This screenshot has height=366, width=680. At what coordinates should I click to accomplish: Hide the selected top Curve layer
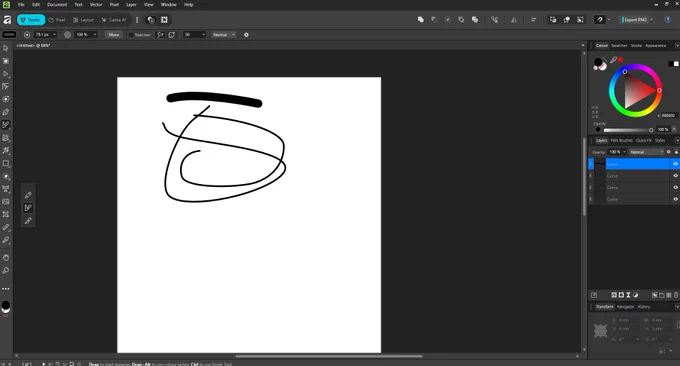tap(675, 164)
